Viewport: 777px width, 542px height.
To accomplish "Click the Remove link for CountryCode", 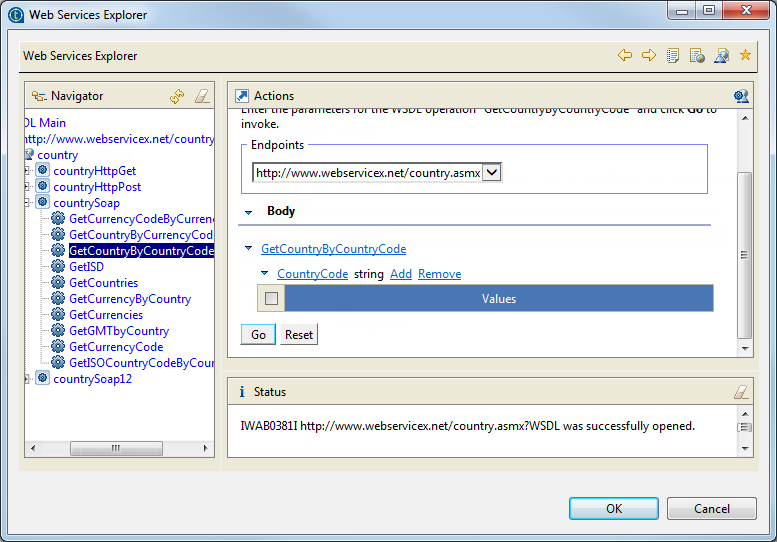I will point(439,274).
